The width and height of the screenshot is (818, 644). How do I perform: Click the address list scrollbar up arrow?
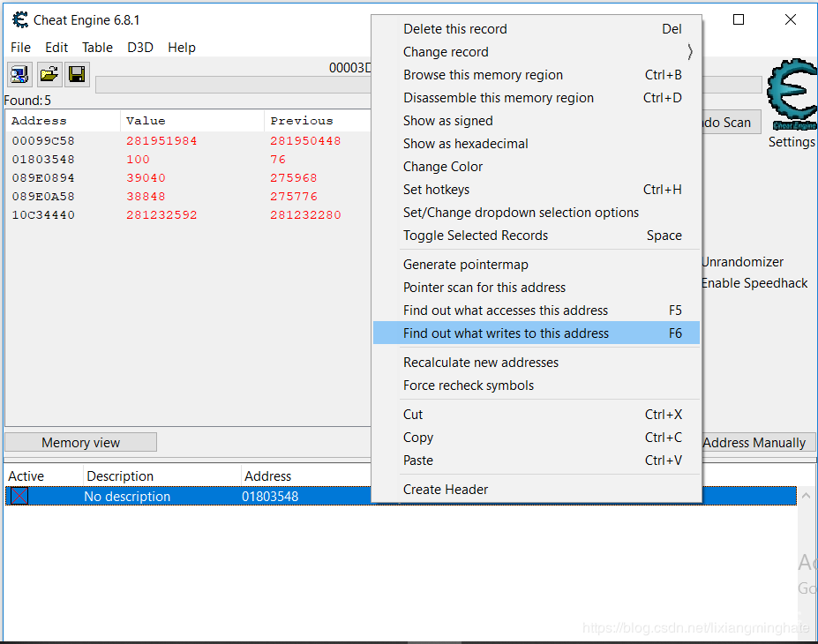pyautogui.click(x=806, y=496)
